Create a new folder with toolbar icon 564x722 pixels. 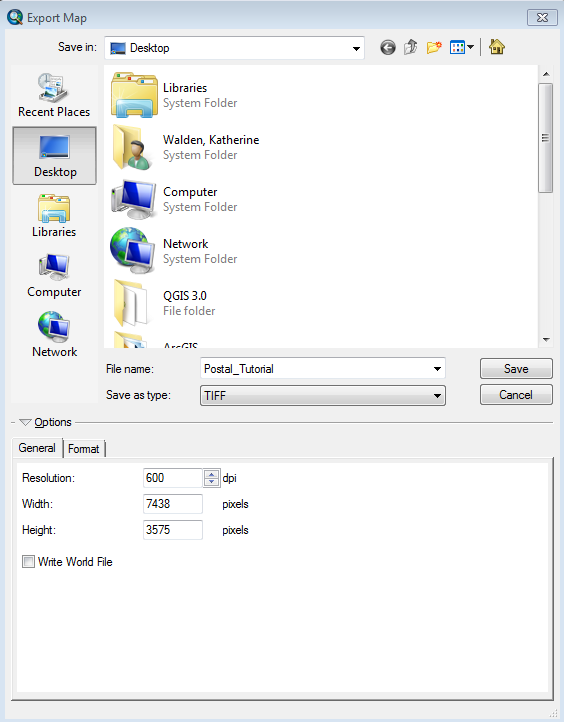(434, 47)
